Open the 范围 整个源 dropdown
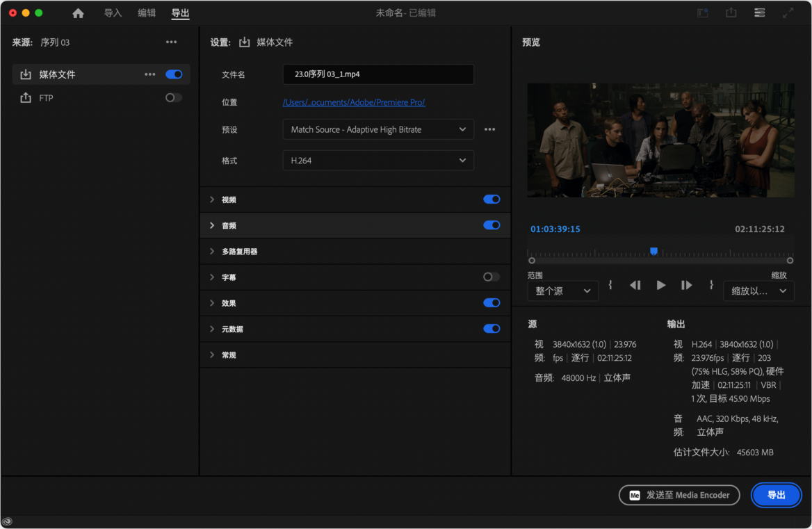 point(563,291)
